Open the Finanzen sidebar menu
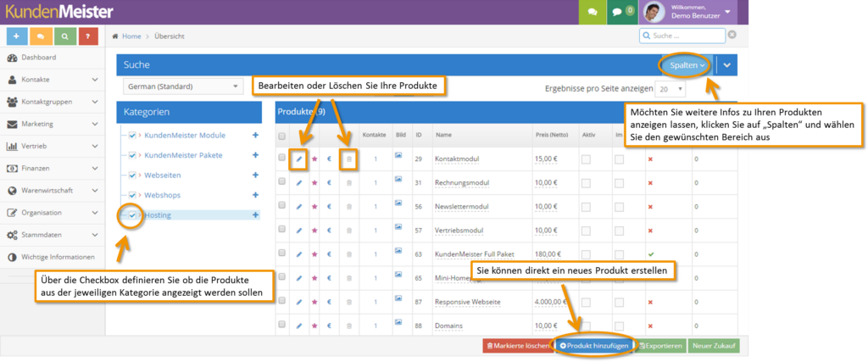 coord(53,168)
